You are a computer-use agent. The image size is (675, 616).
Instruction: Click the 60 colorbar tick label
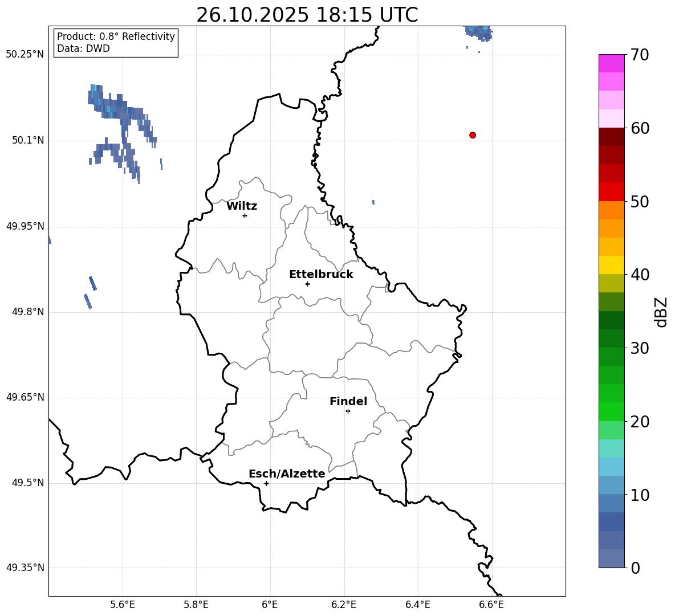click(x=640, y=128)
